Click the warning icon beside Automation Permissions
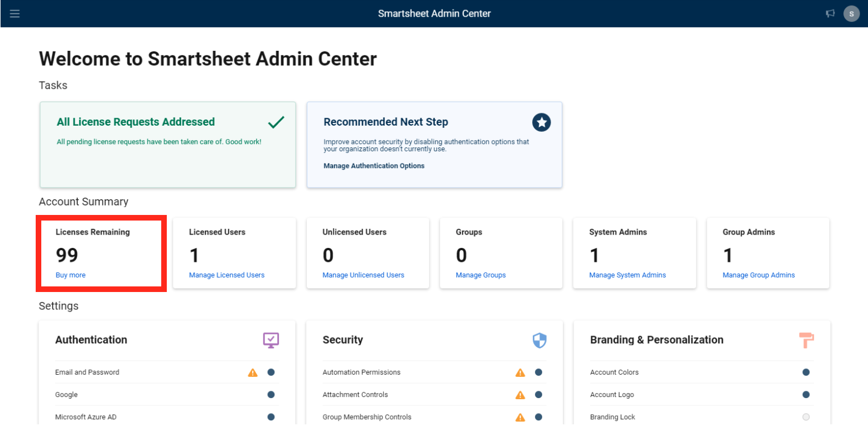The height and width of the screenshot is (426, 868). coord(520,372)
